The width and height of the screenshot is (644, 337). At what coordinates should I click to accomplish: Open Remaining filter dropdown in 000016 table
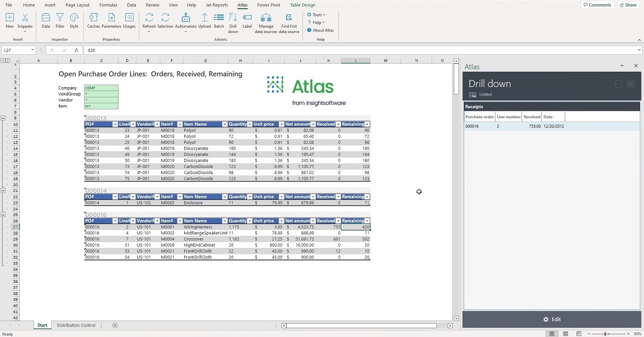(367, 221)
